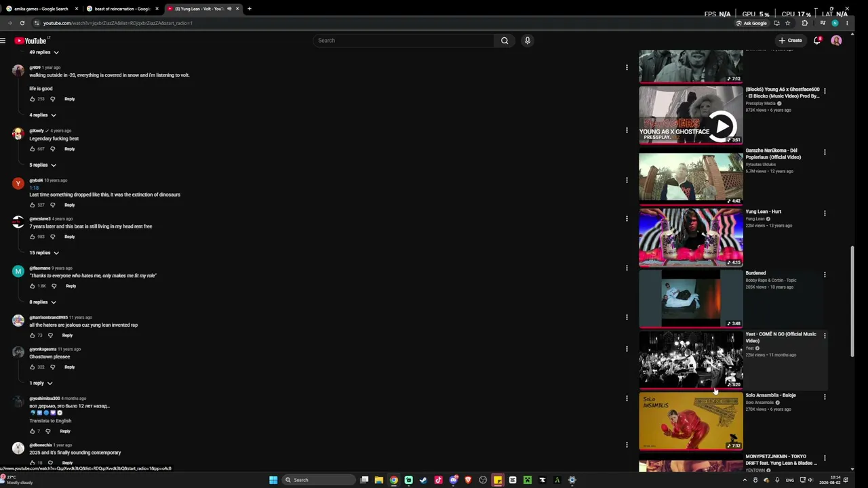Screen dimensions: 868x488
Task: Click the Windows taskbar search box
Action: pyautogui.click(x=319, y=480)
